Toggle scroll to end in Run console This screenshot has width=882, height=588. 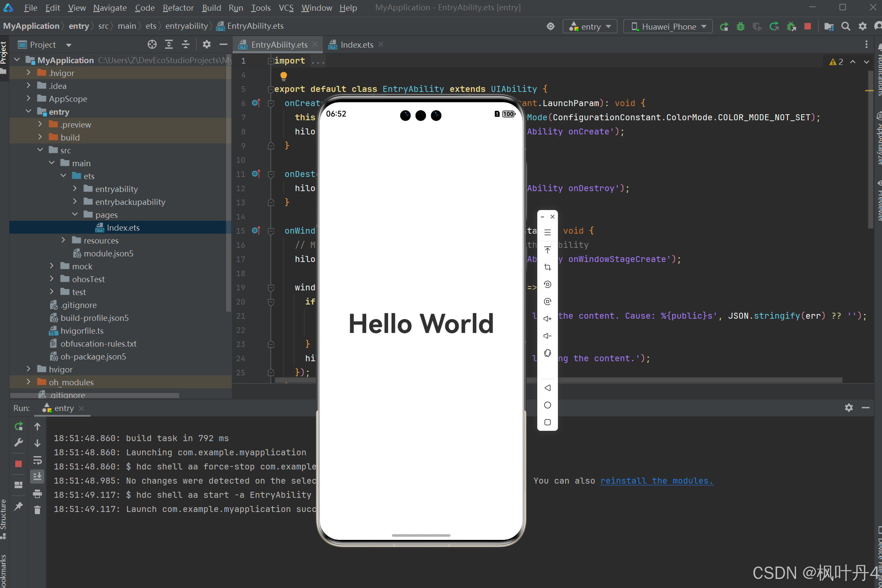coord(37,476)
